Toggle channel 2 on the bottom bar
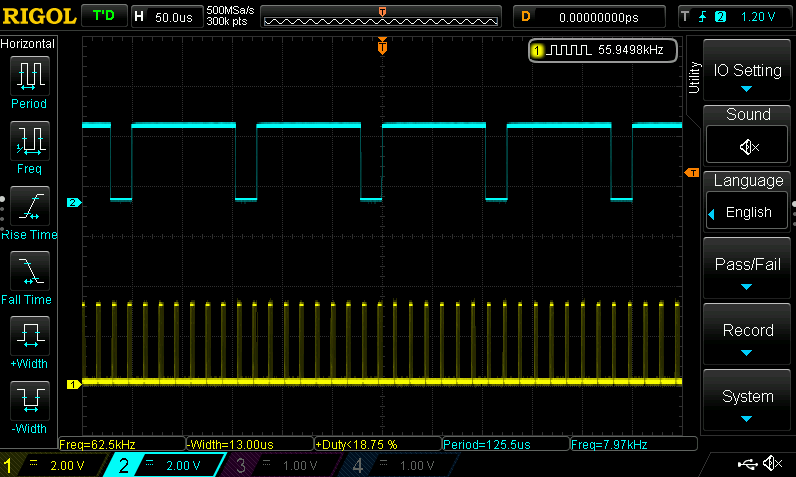 click(x=166, y=465)
